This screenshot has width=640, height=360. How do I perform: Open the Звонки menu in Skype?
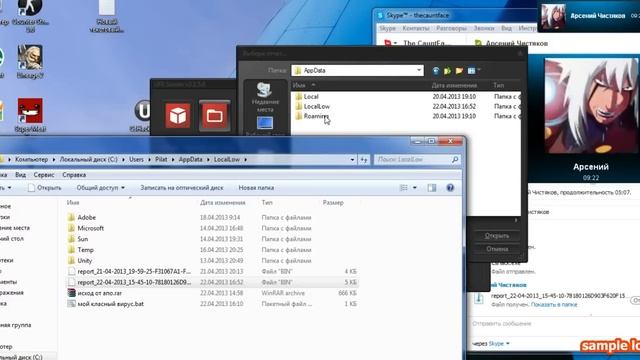click(x=484, y=28)
